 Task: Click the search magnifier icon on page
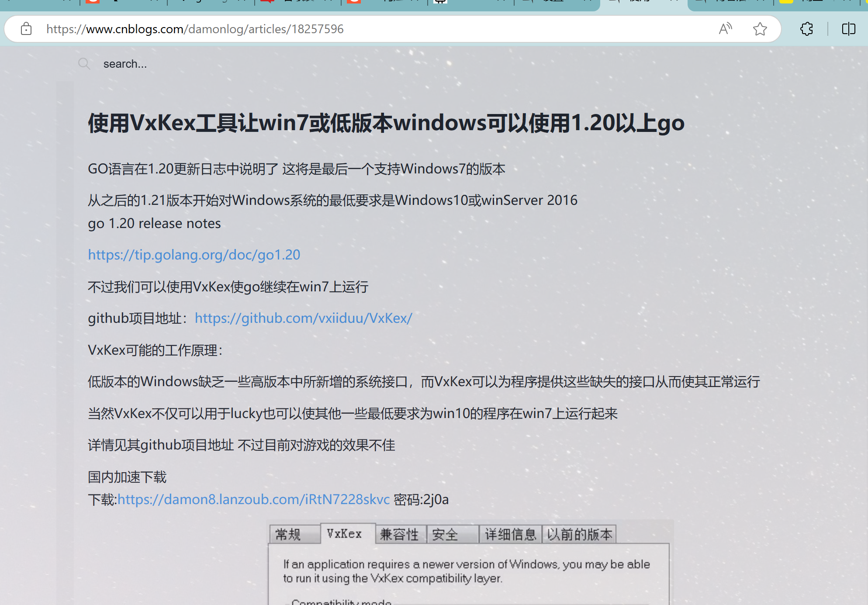pos(83,64)
